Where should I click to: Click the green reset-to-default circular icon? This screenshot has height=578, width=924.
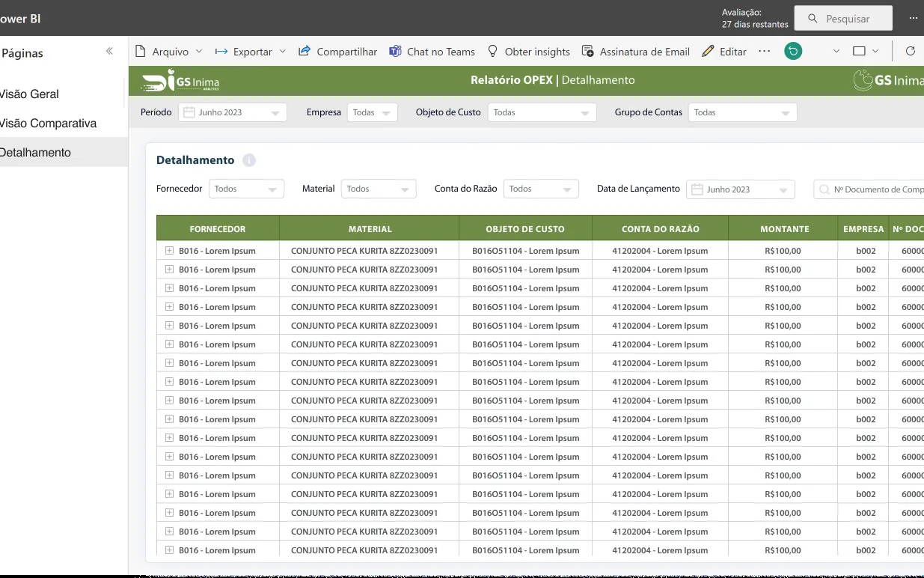click(x=793, y=51)
